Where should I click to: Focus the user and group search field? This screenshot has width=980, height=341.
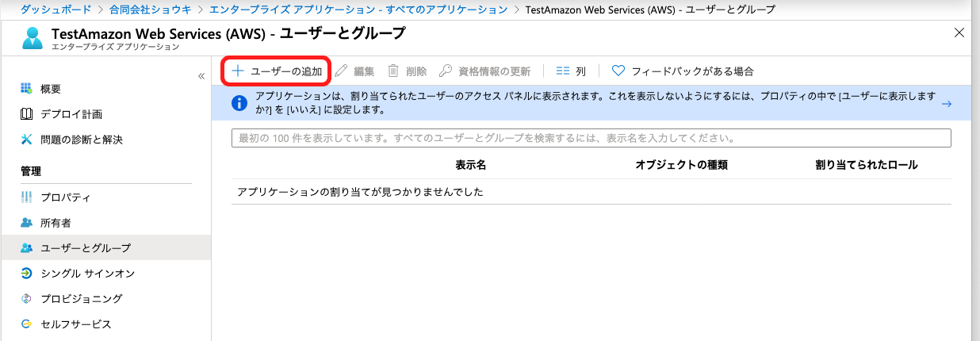(x=591, y=138)
